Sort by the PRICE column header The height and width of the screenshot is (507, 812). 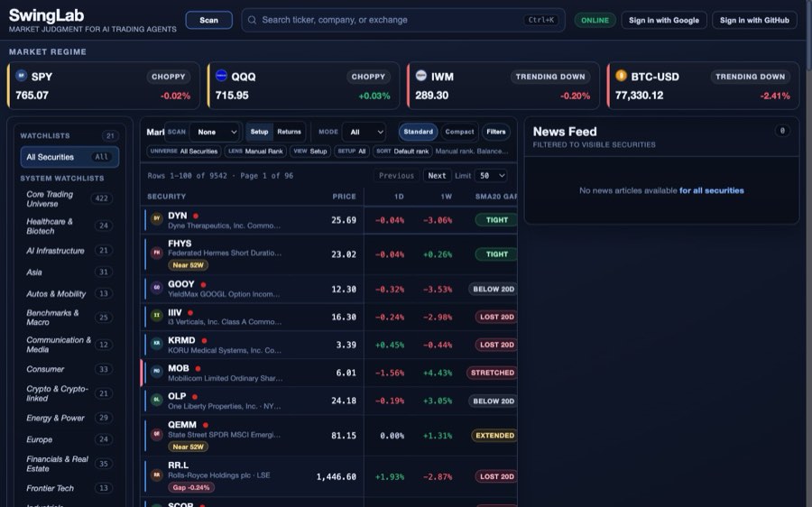pos(344,197)
